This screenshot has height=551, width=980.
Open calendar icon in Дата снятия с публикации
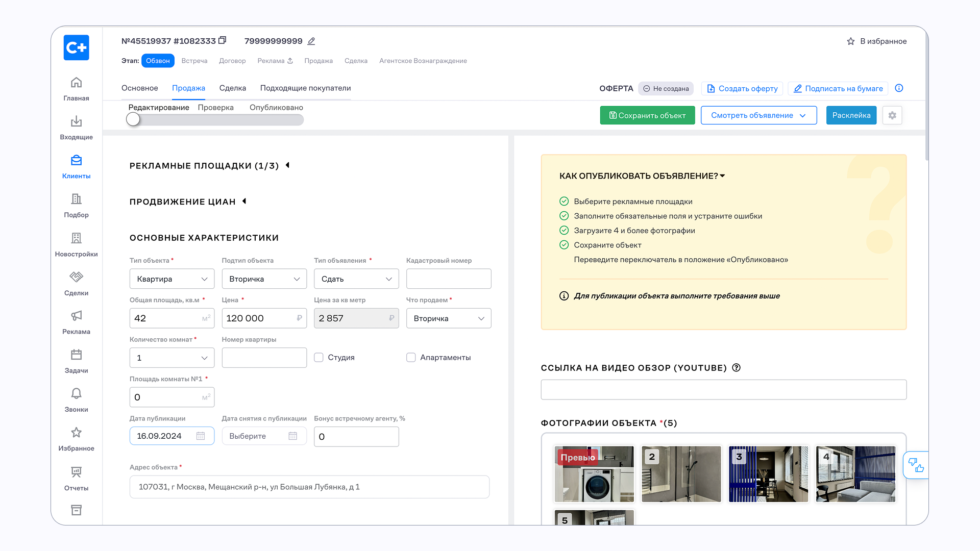(x=293, y=436)
